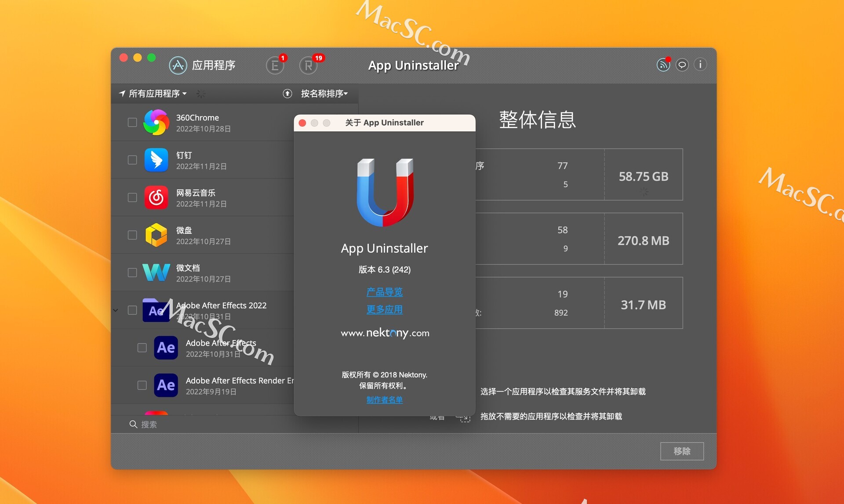Viewport: 844px width, 504px height.
Task: Click the 移除 remove button
Action: pyautogui.click(x=682, y=451)
